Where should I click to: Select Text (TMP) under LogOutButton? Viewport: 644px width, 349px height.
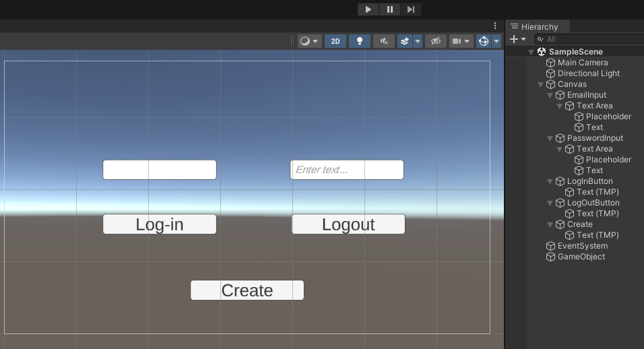click(x=597, y=214)
